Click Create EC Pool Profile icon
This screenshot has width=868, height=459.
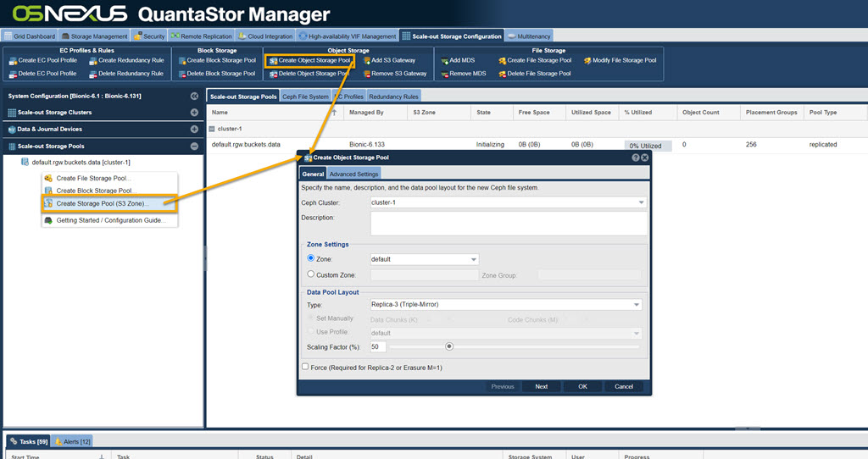click(13, 61)
